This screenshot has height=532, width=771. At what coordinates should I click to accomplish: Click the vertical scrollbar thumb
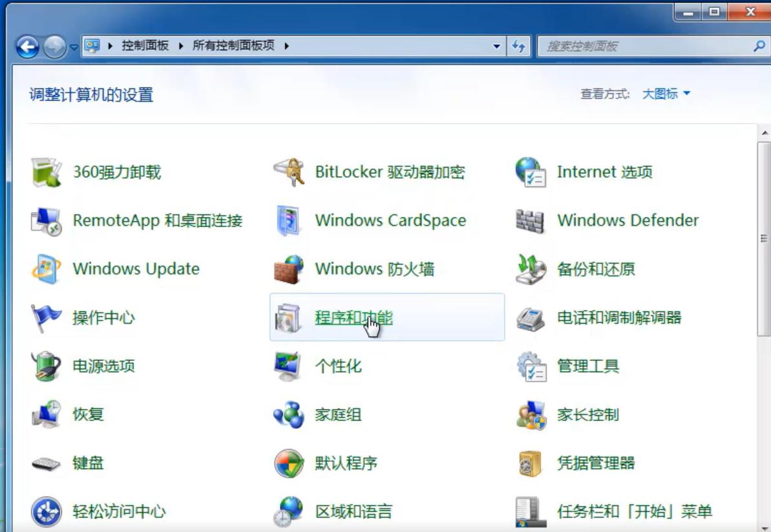[764, 239]
